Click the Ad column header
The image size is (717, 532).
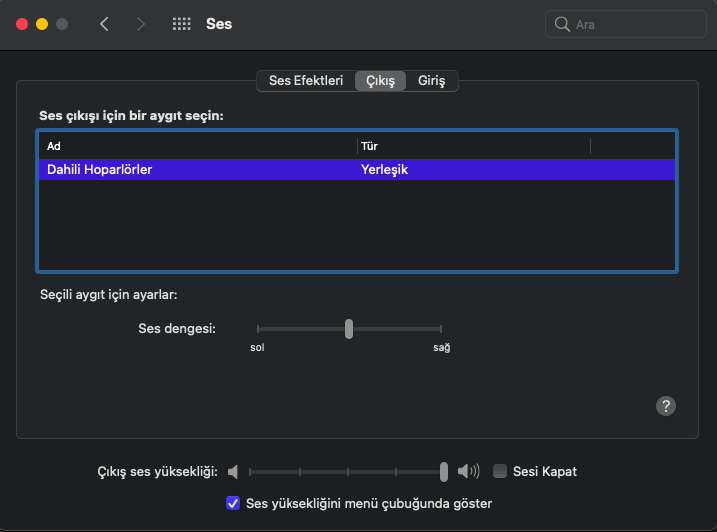196,146
